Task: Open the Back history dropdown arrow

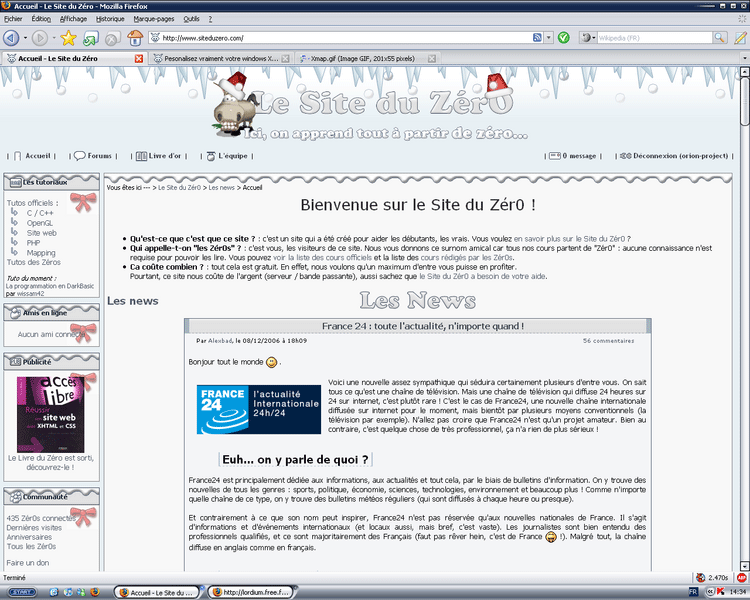Action: (25, 38)
